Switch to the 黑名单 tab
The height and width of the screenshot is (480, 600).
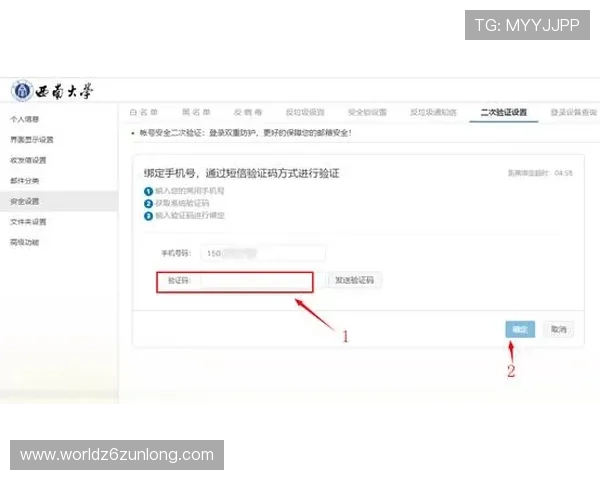tap(196, 112)
